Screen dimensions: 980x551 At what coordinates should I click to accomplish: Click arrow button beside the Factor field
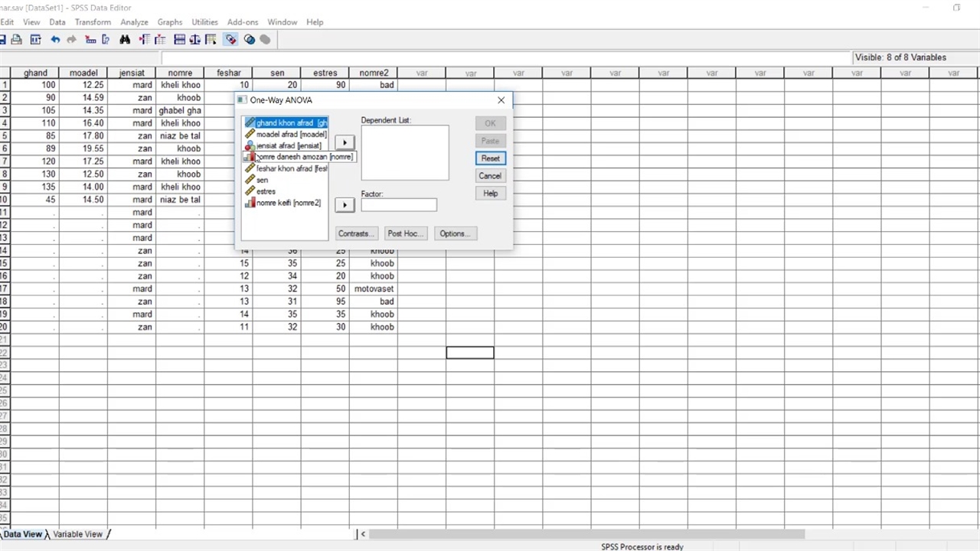coord(345,204)
